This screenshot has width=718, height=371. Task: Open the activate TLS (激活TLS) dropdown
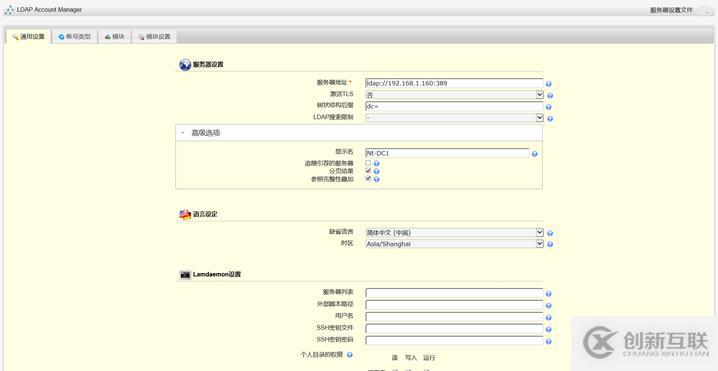tap(454, 95)
